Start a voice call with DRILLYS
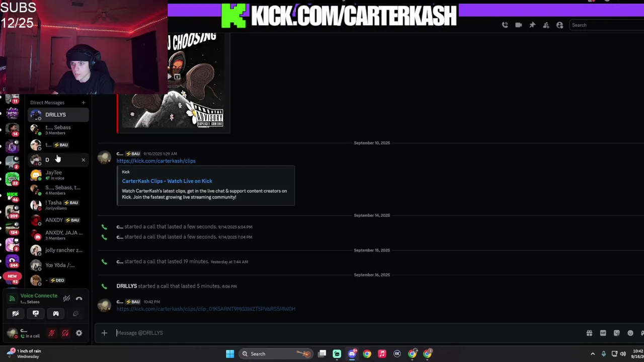 pyautogui.click(x=505, y=25)
